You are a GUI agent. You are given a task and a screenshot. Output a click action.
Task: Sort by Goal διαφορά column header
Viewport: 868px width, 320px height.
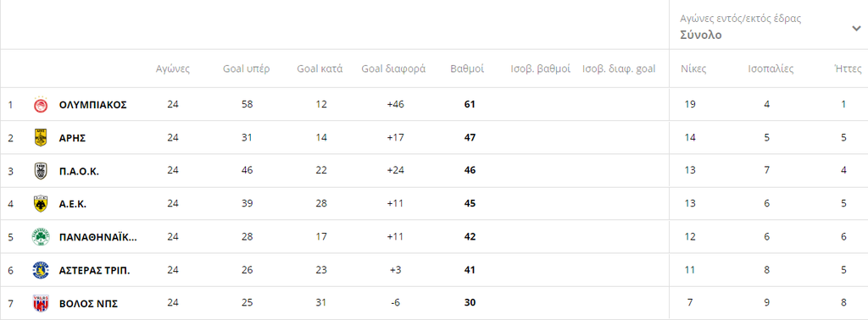pyautogui.click(x=393, y=69)
